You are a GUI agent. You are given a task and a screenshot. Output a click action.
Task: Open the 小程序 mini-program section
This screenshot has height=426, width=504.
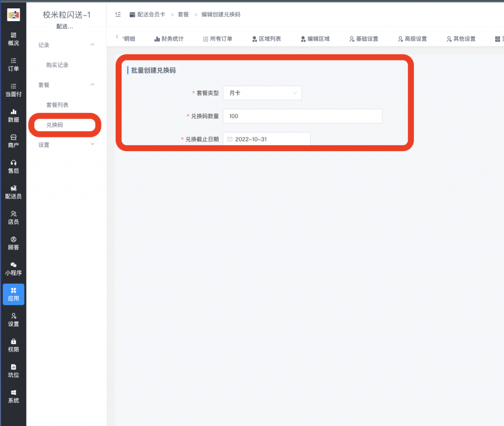click(13, 269)
